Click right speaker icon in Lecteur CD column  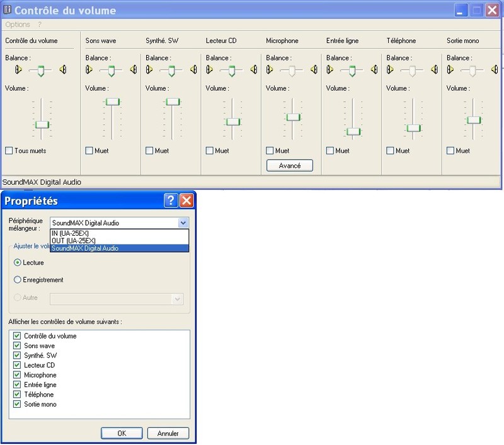(x=253, y=70)
